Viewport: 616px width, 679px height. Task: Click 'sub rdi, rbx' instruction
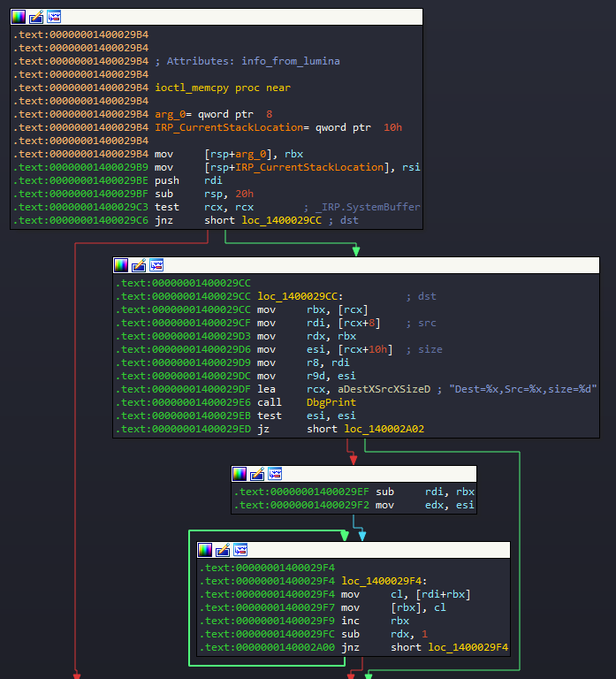point(425,492)
